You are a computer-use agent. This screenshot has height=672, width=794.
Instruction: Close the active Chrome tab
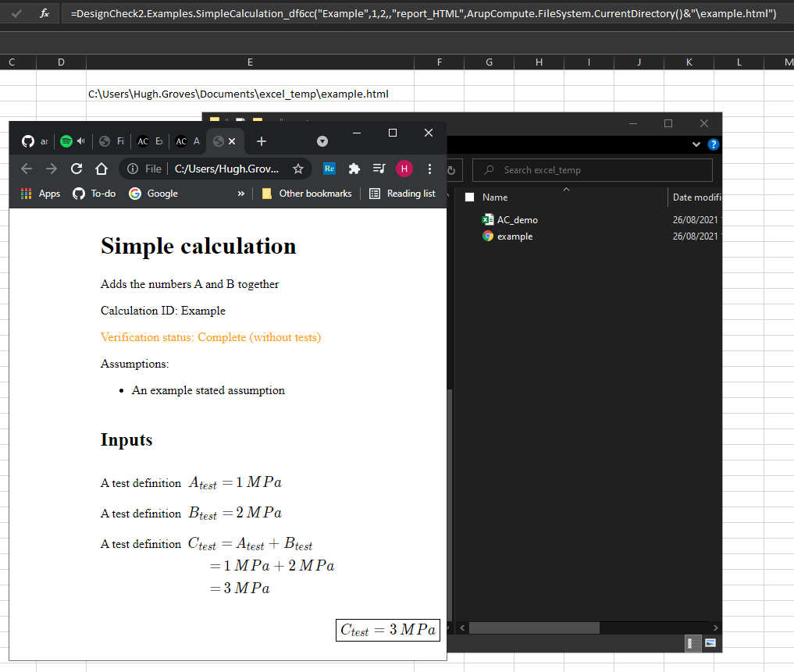232,141
